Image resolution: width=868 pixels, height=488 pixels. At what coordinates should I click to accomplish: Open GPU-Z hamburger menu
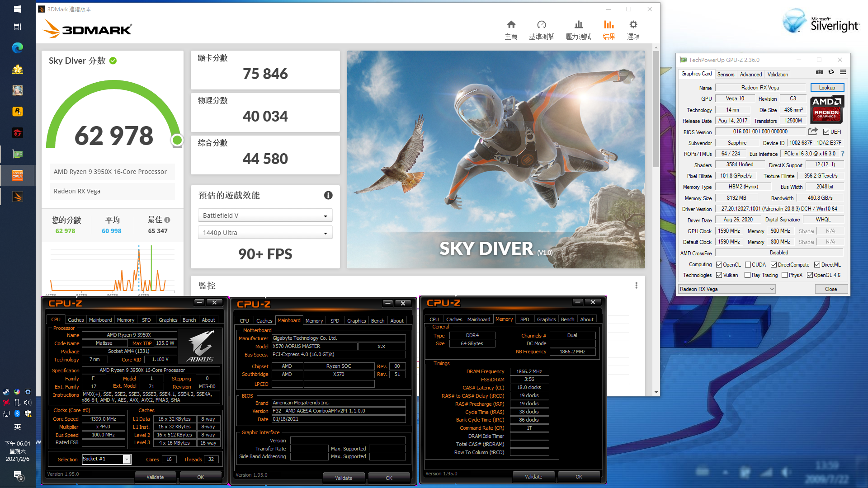(843, 72)
